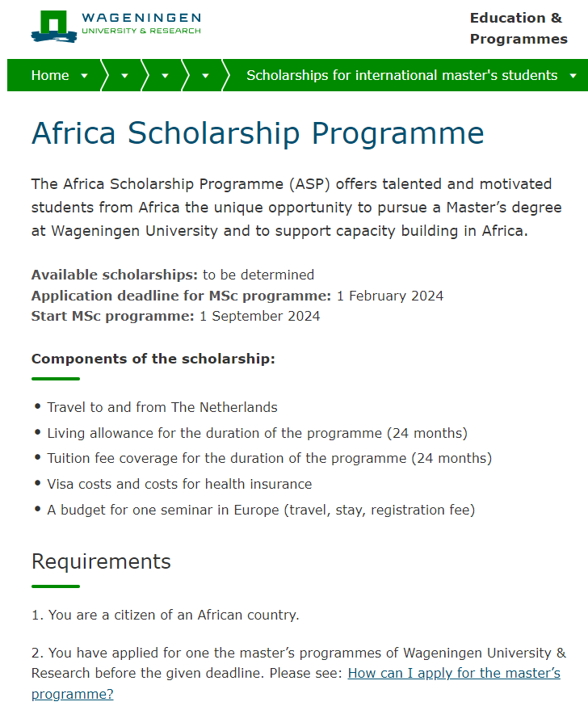Screen dimensions: 588x706
Task: Go to Home in the breadcrumb bar
Action: 50,75
